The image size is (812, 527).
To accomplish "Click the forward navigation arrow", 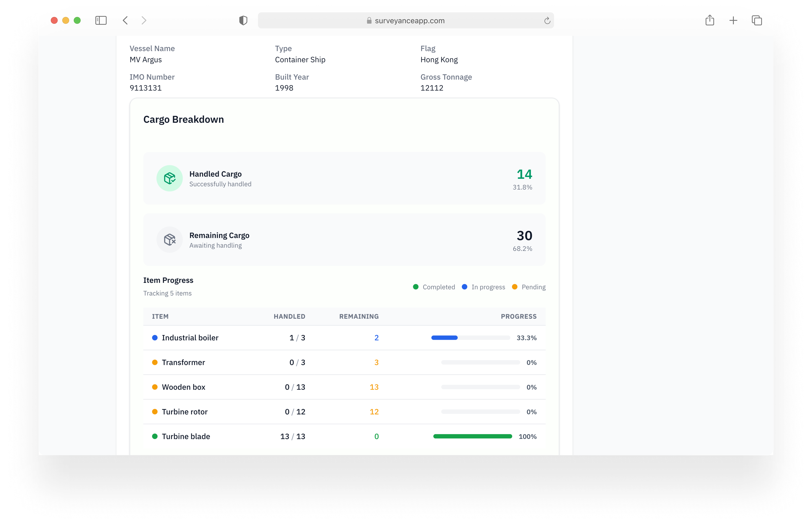I will click(144, 21).
